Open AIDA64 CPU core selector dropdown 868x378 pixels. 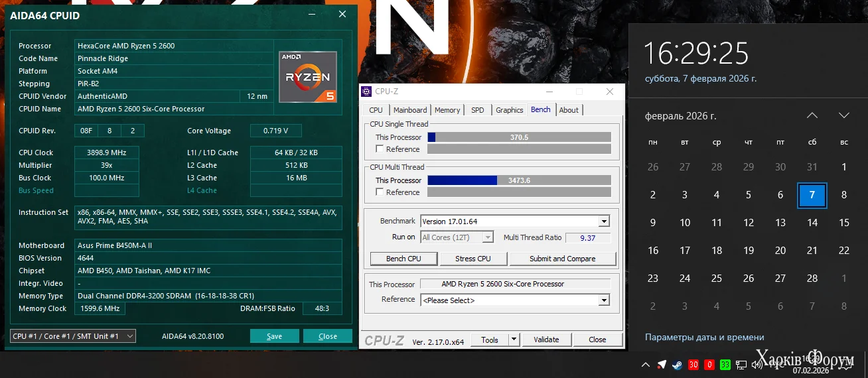click(73, 336)
